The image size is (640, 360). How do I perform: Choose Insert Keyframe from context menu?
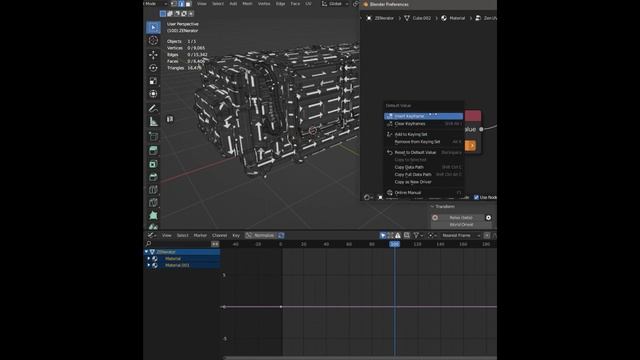click(x=423, y=116)
